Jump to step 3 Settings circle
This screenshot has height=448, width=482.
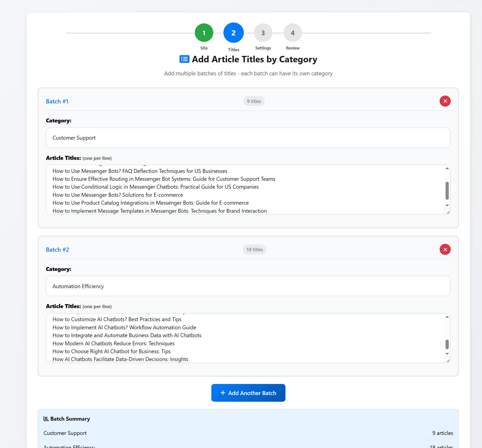click(263, 33)
